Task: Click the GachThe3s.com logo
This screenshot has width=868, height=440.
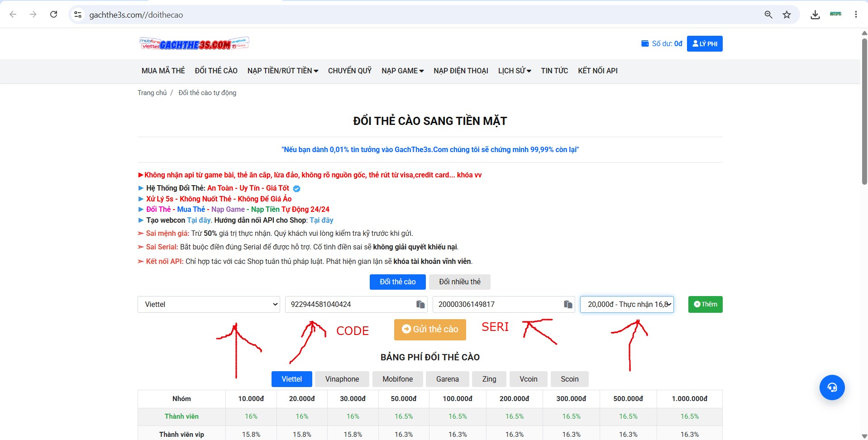Action: coord(194,43)
